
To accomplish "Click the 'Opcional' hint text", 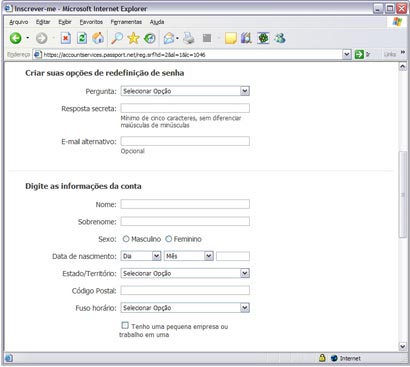I will coord(133,151).
